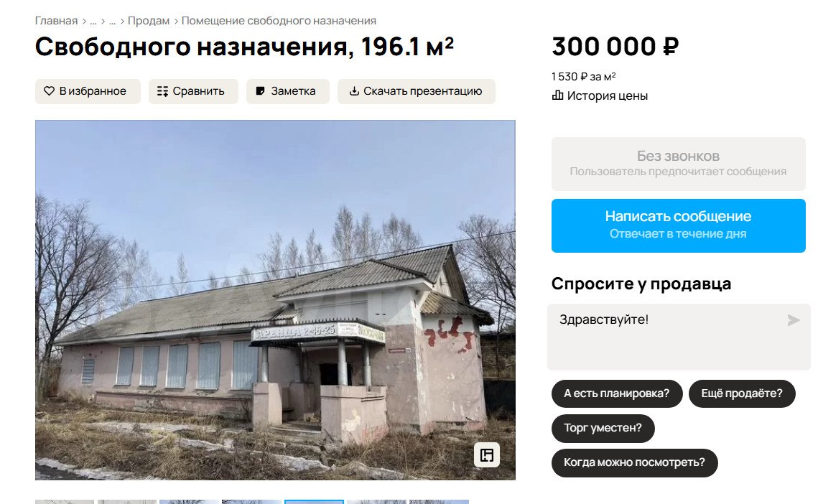The width and height of the screenshot is (818, 504).
Task: Go to Главная breadcrumb link
Action: click(x=56, y=21)
